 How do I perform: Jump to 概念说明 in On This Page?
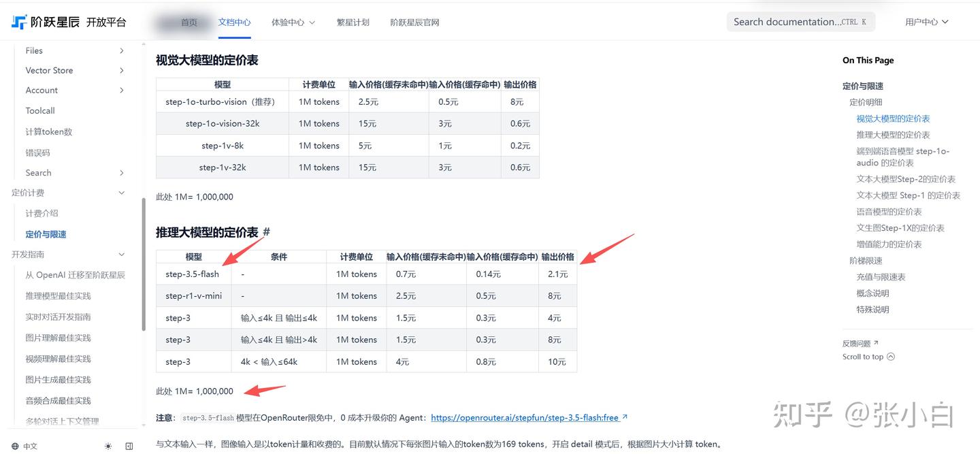[872, 293]
